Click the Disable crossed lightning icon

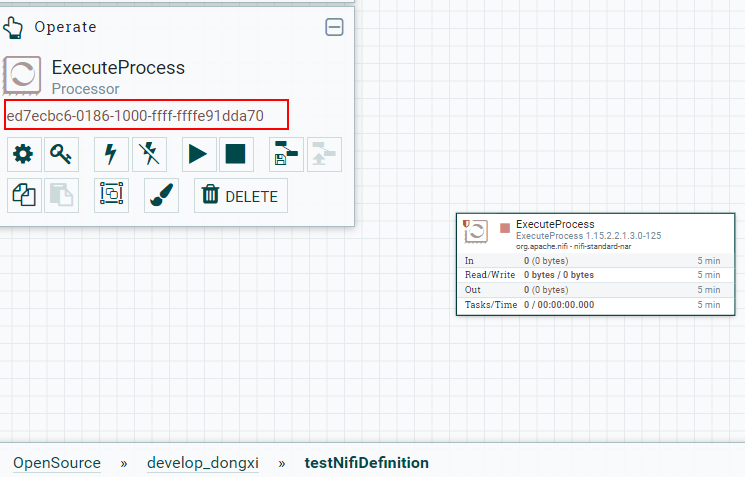149,154
